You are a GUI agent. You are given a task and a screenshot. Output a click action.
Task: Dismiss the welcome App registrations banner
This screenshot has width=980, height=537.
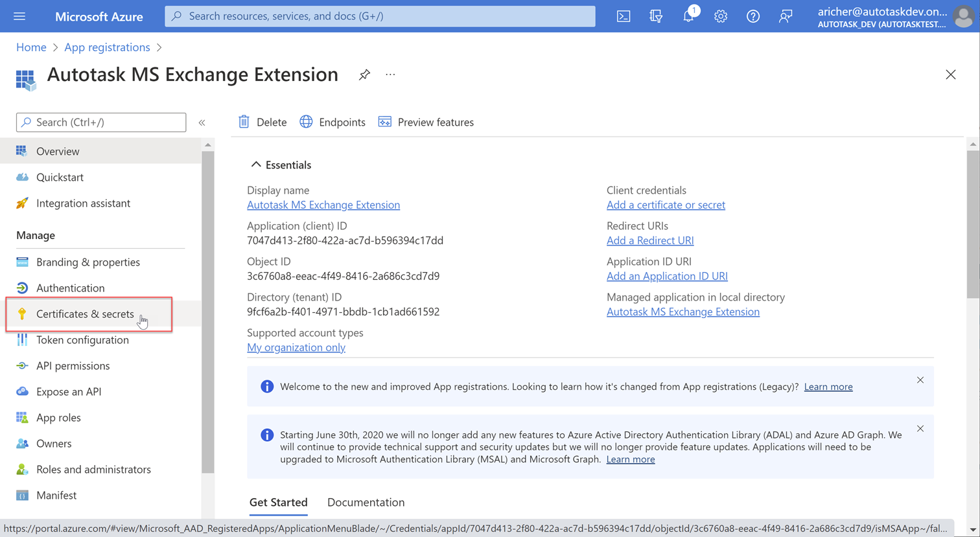pos(920,380)
